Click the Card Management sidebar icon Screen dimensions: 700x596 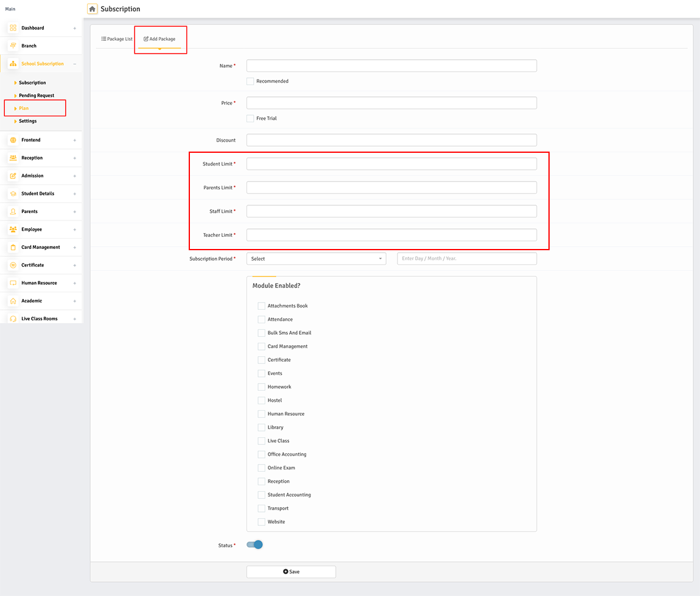pos(12,247)
